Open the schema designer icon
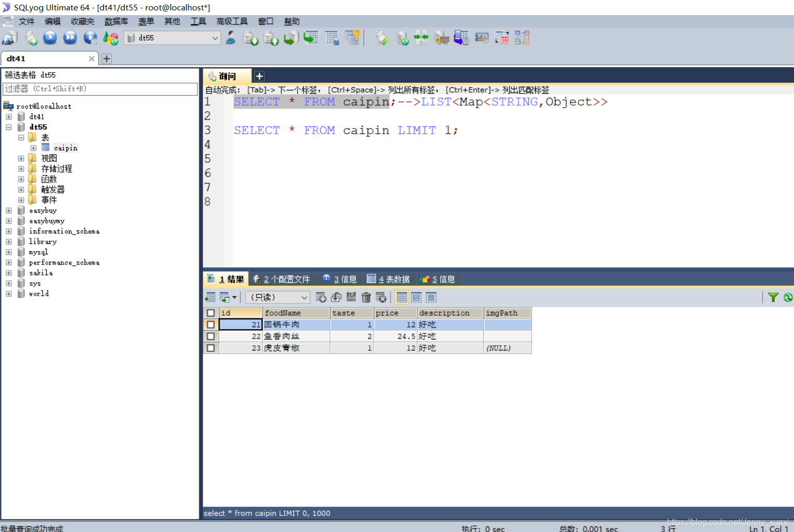This screenshot has width=794, height=532. coord(522,38)
